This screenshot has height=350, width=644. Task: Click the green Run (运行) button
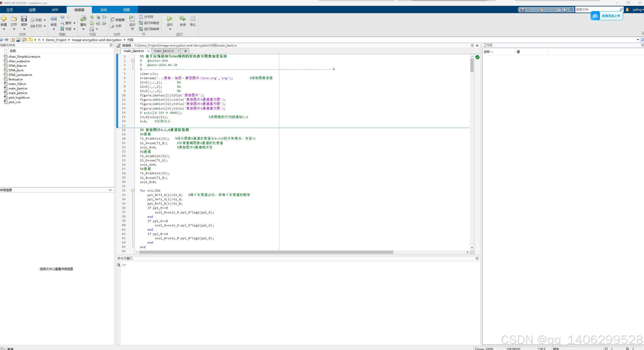170,19
